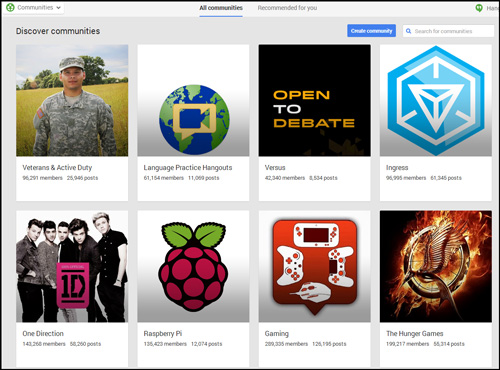500x370 pixels.
Task: Click the magnifier icon in the search box
Action: (x=408, y=31)
